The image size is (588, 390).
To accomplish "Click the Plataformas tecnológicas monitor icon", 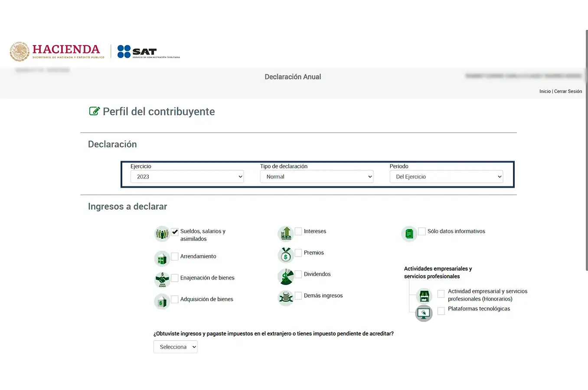I will (424, 313).
